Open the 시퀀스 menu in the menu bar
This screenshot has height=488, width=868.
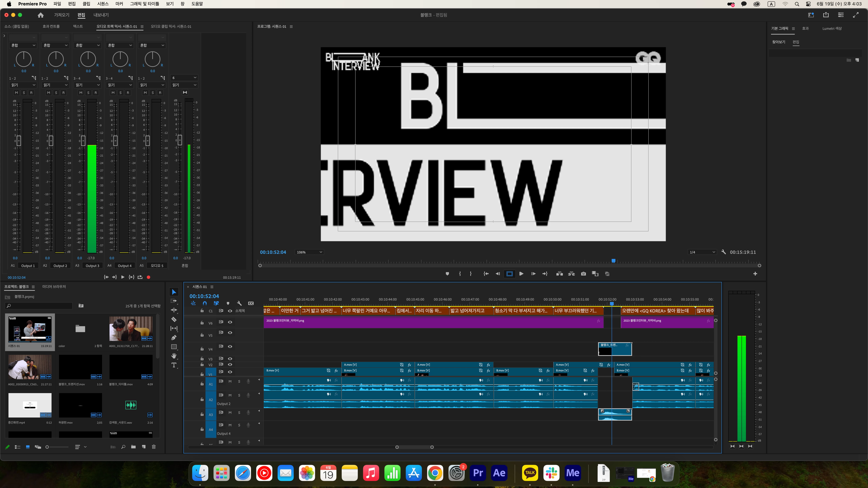click(x=103, y=4)
